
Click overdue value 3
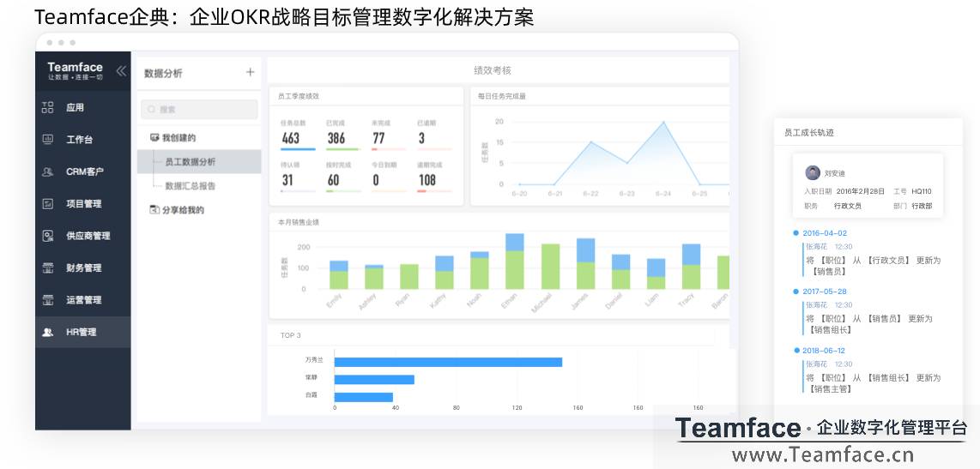coord(422,138)
